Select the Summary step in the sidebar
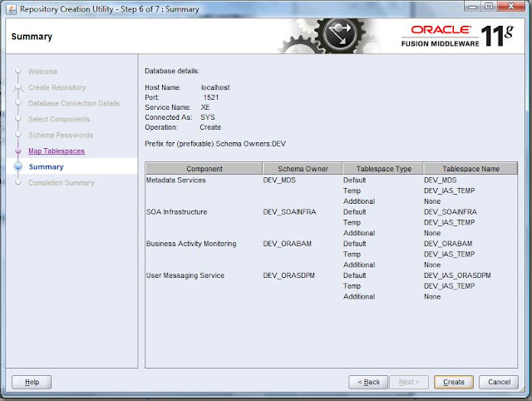Screen dimensions: 532x401 pyautogui.click(x=47, y=166)
